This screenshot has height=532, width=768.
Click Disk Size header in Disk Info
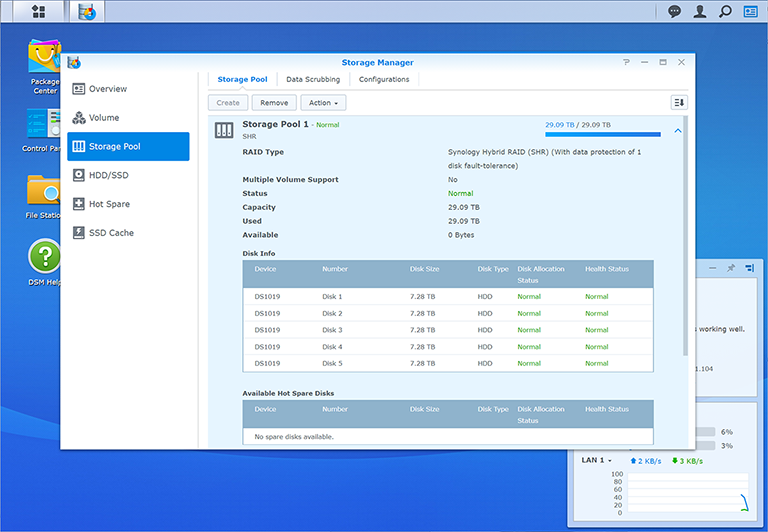(425, 269)
